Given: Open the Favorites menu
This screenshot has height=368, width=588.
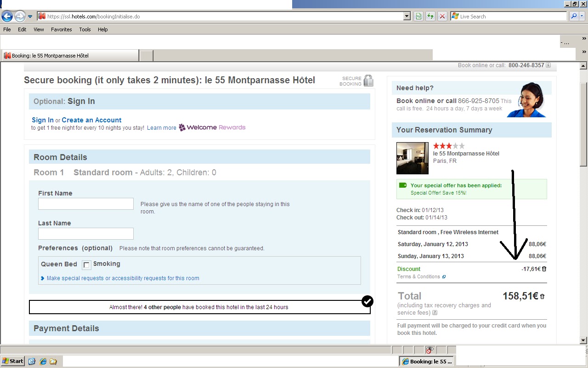Looking at the screenshot, I should point(62,29).
